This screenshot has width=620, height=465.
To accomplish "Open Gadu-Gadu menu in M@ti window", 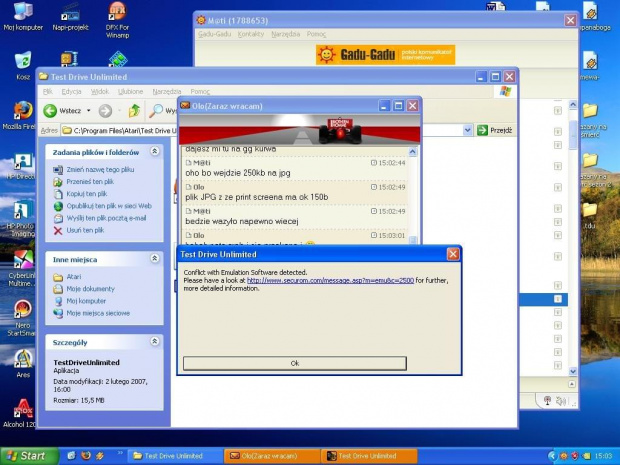I will [x=214, y=34].
